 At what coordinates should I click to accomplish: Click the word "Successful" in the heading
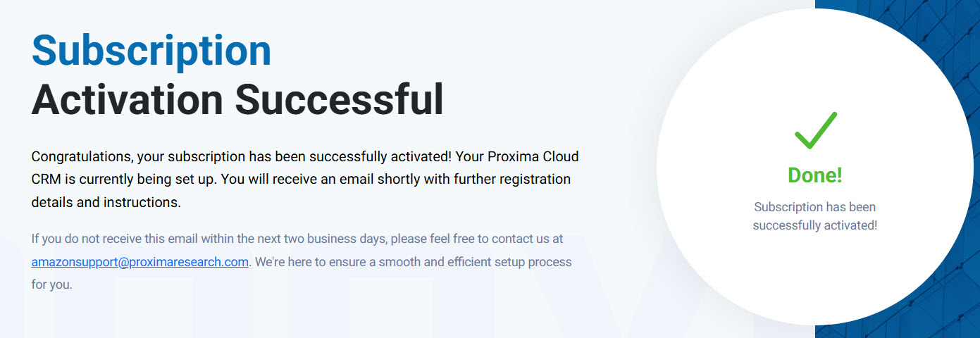pyautogui.click(x=339, y=99)
